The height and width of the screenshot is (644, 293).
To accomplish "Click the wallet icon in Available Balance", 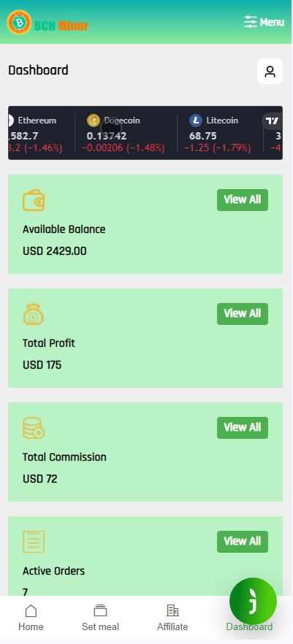I will [x=34, y=200].
